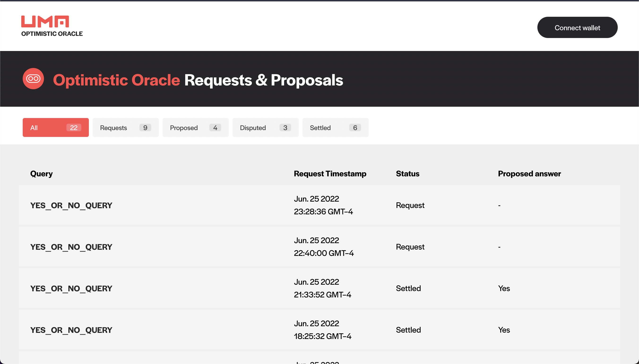Screen dimensions: 639x364
Task: Click Settled status in the 21:33:52 row
Action: click(408, 288)
